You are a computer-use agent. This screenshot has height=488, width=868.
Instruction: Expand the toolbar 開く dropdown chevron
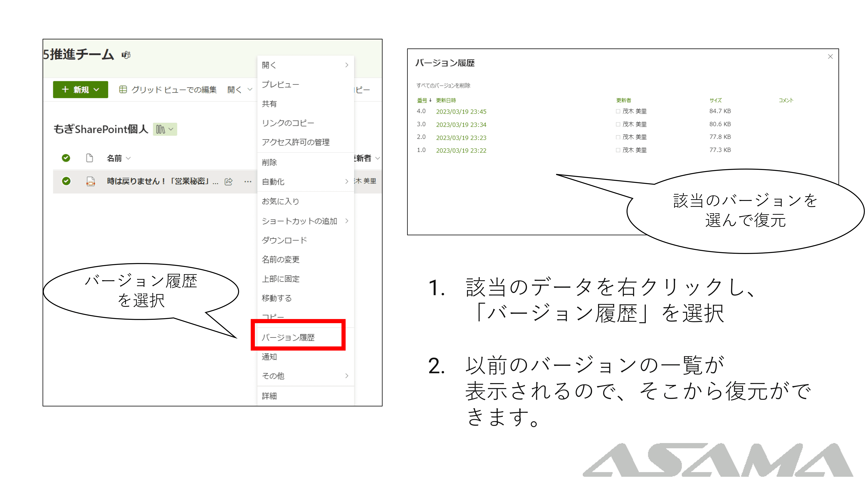tap(250, 90)
